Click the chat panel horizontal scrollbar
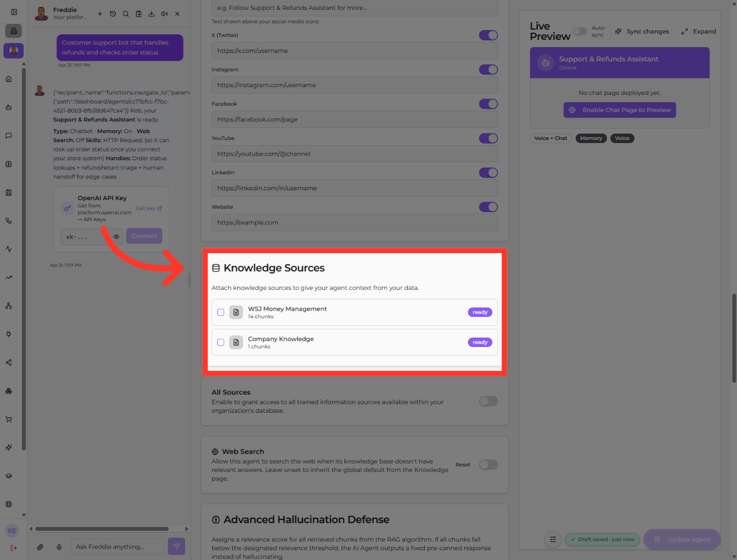Image resolution: width=737 pixels, height=560 pixels. (x=102, y=529)
